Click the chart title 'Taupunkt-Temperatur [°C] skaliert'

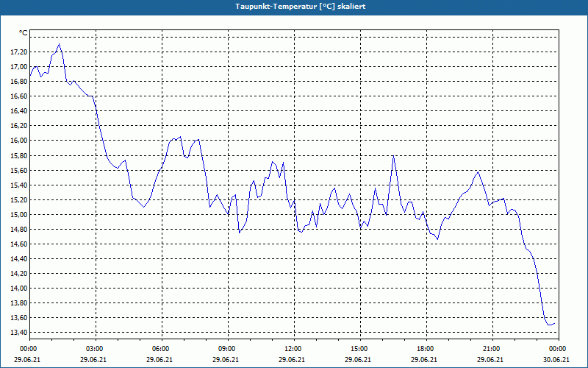(x=301, y=7)
